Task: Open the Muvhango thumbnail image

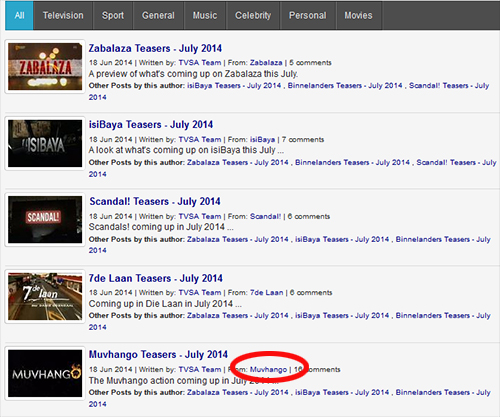Action: tap(45, 373)
